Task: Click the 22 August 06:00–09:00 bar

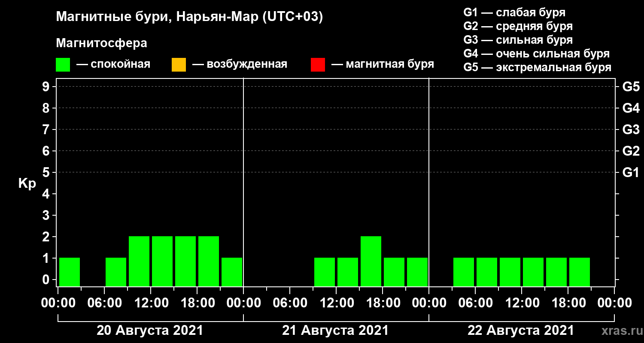Action: coord(487,272)
